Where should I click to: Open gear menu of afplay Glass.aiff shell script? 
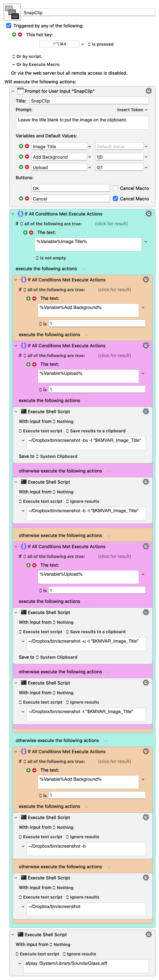pos(148,934)
